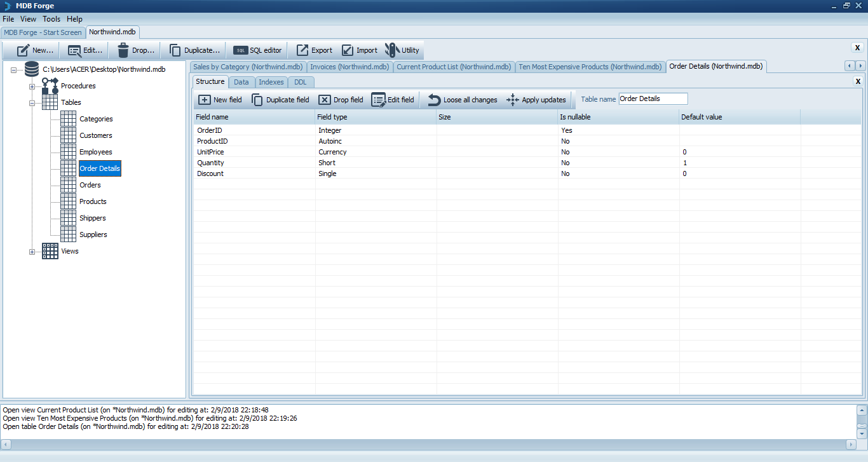Click the Shippers table icon
868x462 pixels.
click(x=69, y=218)
